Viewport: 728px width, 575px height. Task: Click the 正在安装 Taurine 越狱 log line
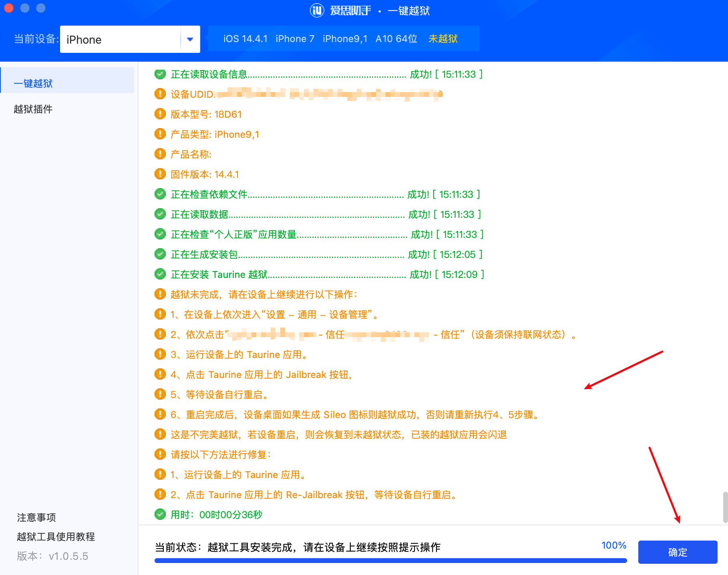coord(328,274)
